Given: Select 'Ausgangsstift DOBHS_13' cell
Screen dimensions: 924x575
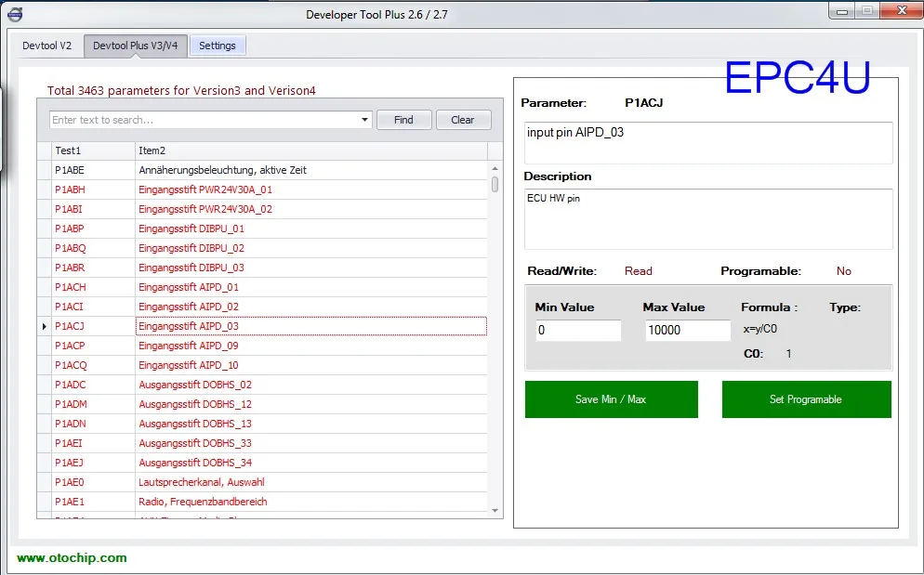Looking at the screenshot, I should (311, 423).
